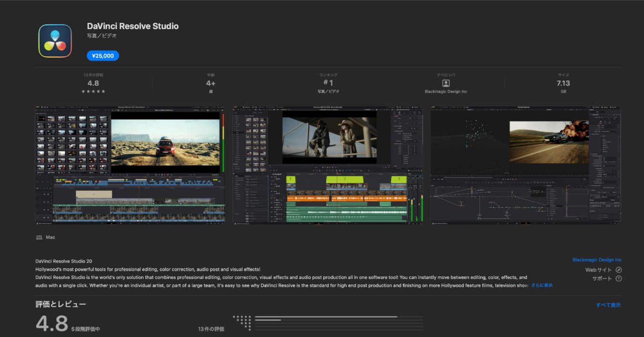Click the developer person icon
644x337 pixels.
pyautogui.click(x=446, y=83)
